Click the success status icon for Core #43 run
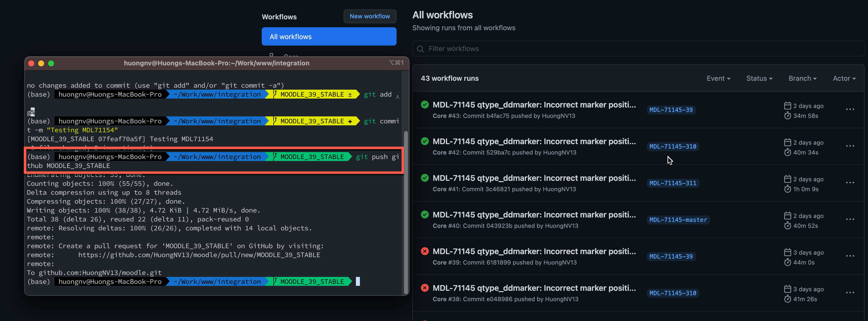 coord(425,105)
